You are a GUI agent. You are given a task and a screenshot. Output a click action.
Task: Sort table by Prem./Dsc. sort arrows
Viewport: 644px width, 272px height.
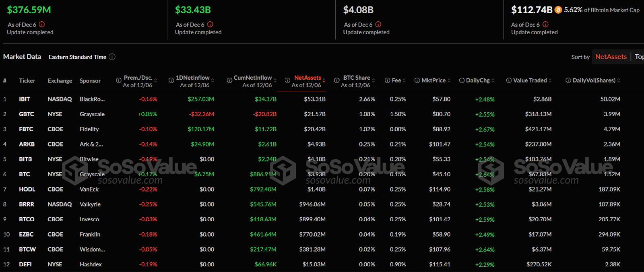click(x=156, y=80)
